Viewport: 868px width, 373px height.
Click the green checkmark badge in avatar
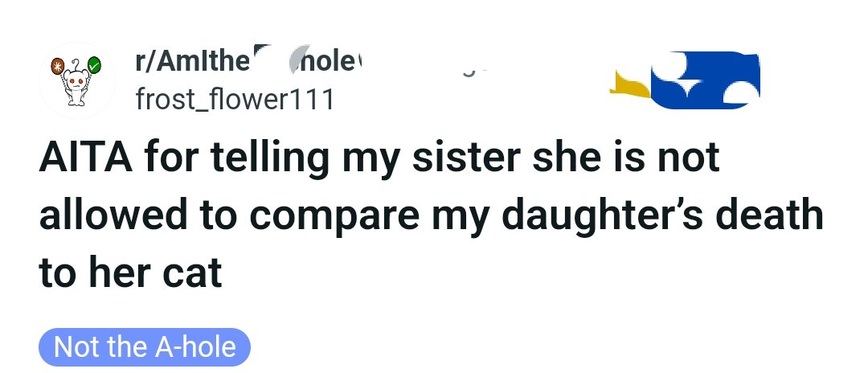pyautogui.click(x=94, y=64)
